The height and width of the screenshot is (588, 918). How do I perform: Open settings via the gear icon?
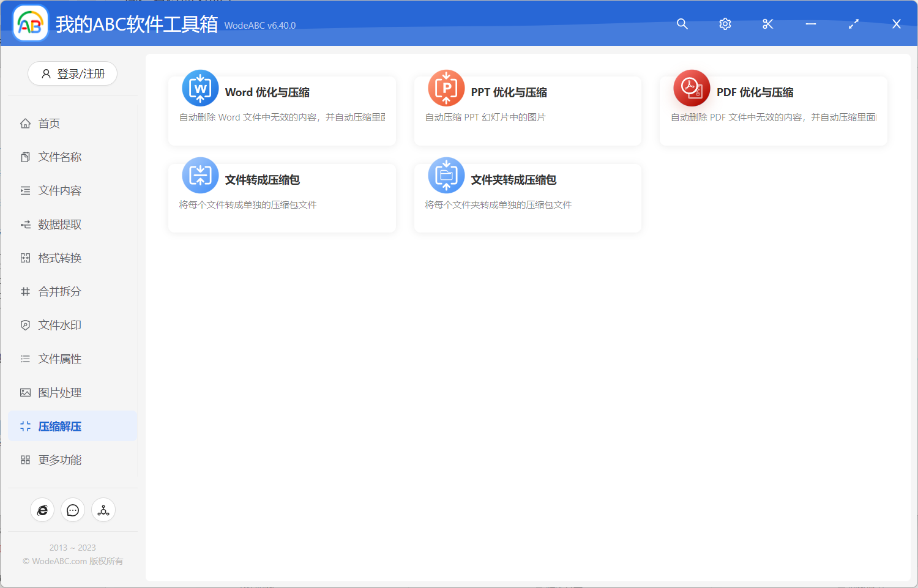(x=725, y=24)
